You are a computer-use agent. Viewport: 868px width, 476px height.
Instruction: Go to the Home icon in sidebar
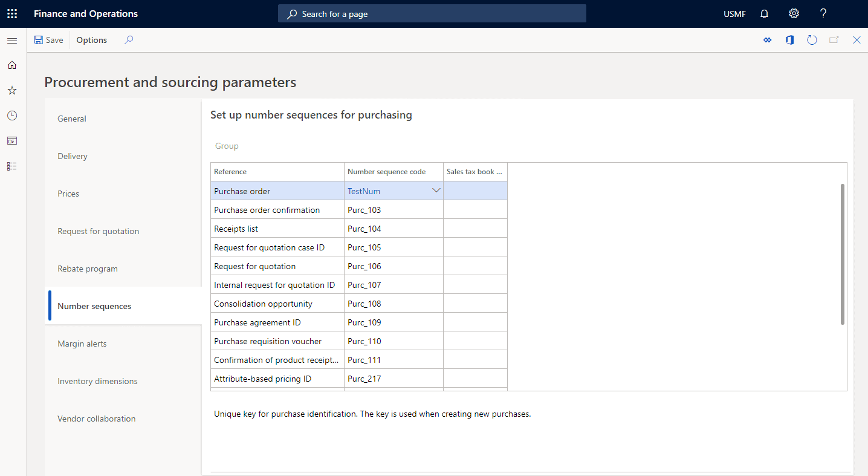click(12, 65)
